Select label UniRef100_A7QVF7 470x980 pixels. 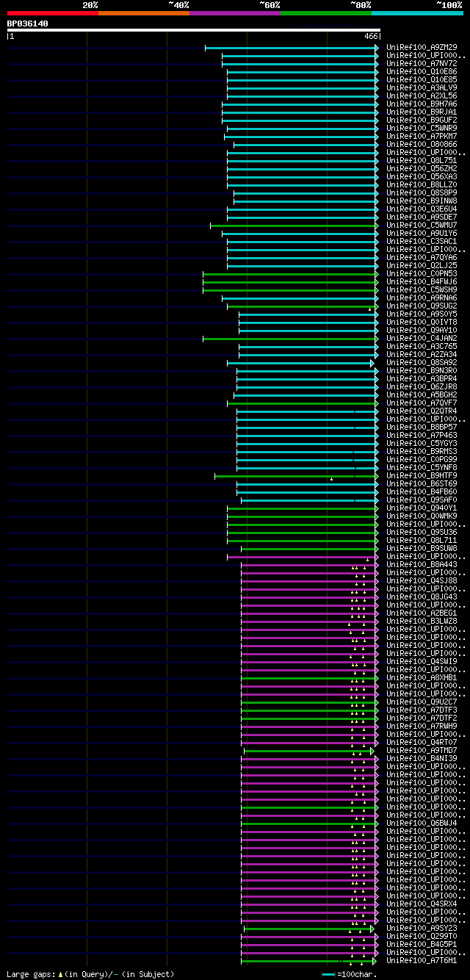click(x=422, y=403)
